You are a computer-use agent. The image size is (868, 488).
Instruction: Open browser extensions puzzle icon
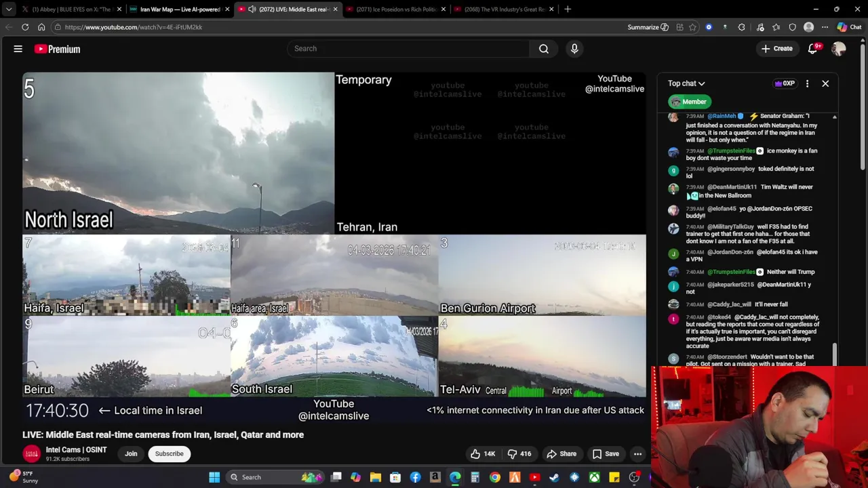click(741, 27)
